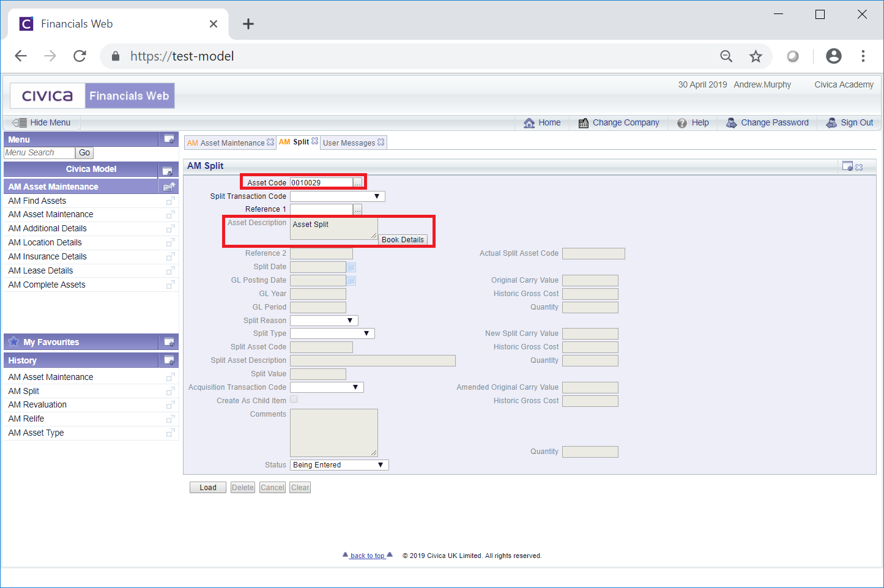This screenshot has height=588, width=884.
Task: Follow the back to top link
Action: click(x=368, y=556)
